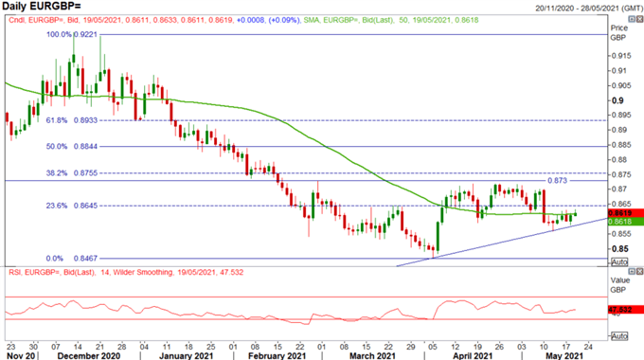
Task: Maximize the price chart pane
Action: click(633, 19)
